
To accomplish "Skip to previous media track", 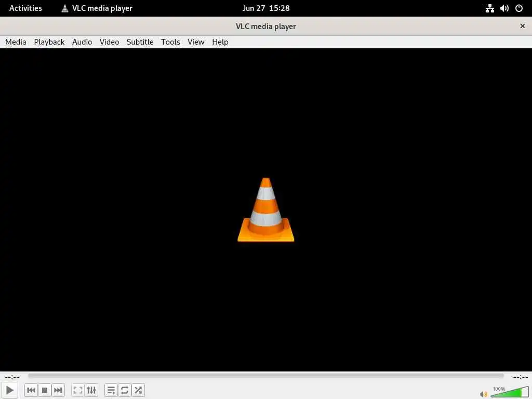I will 31,390.
